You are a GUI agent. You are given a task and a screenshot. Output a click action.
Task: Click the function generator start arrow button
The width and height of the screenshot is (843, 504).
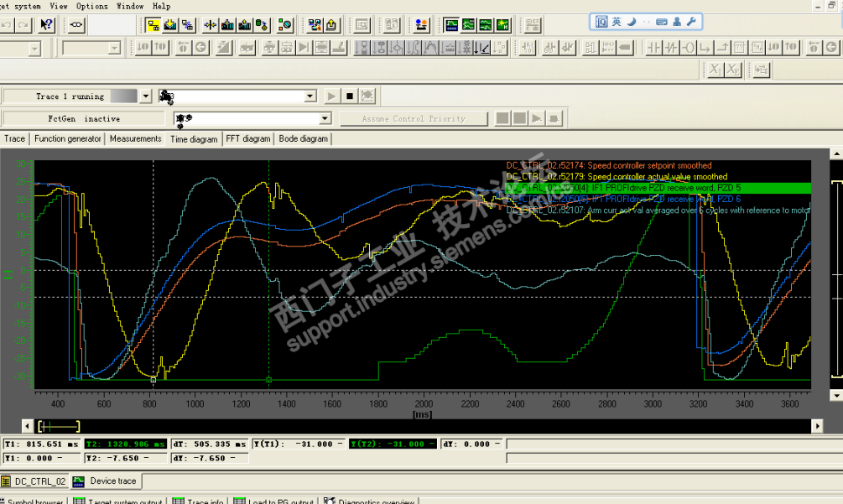coord(537,118)
